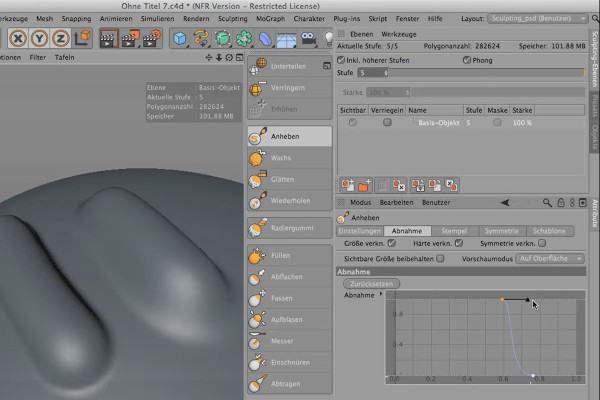Open the Bearbeiten attribute menu
This screenshot has height=400, width=600.
[x=396, y=202]
